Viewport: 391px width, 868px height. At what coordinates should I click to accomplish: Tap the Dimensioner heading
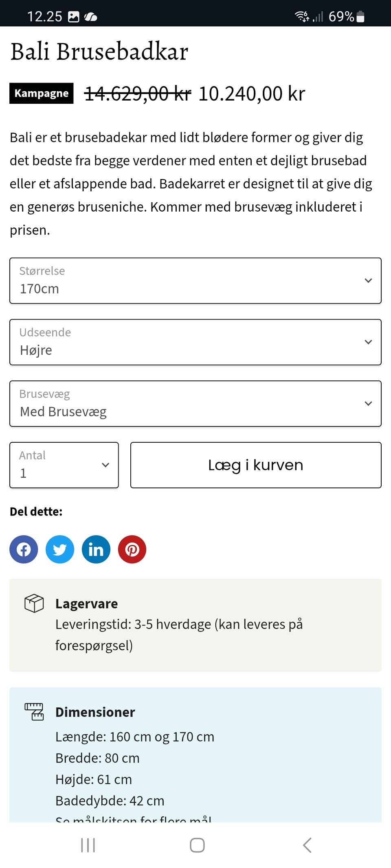click(x=95, y=712)
